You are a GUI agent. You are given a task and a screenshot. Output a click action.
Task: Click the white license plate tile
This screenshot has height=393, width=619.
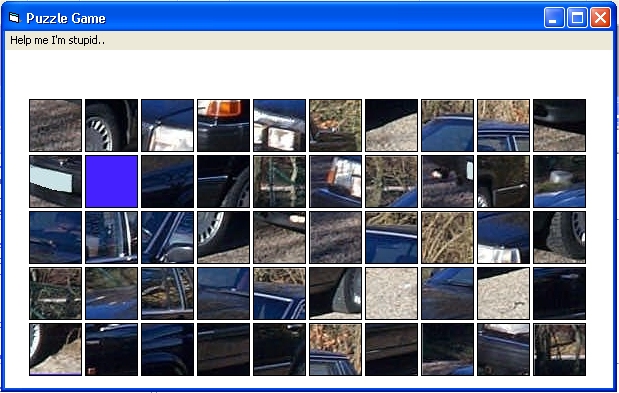coord(56,182)
